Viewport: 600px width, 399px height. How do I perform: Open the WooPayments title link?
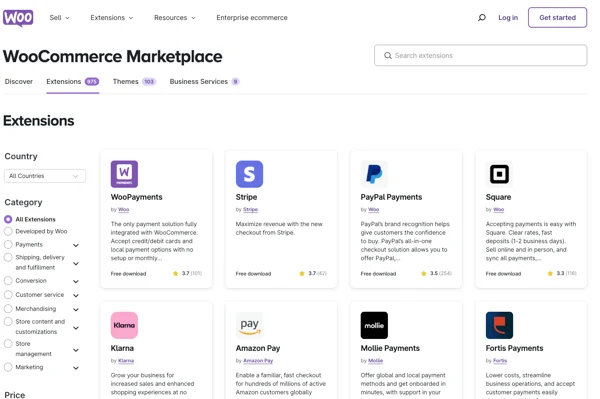point(136,197)
